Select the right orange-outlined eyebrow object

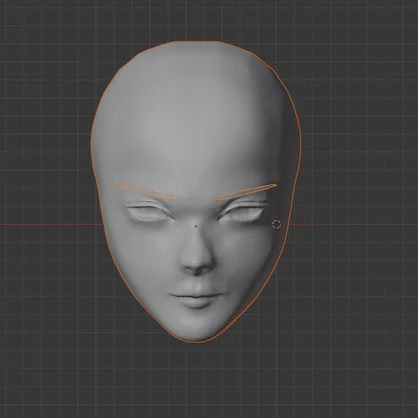245,192
